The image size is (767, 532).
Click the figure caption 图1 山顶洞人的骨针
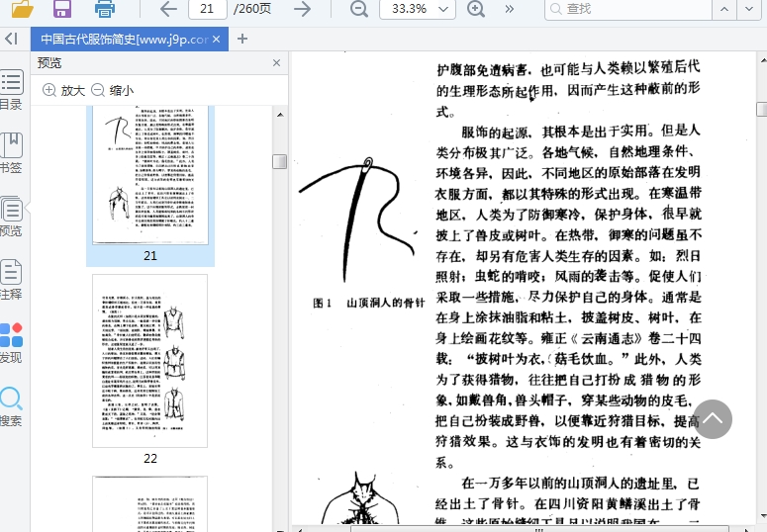[x=369, y=304]
